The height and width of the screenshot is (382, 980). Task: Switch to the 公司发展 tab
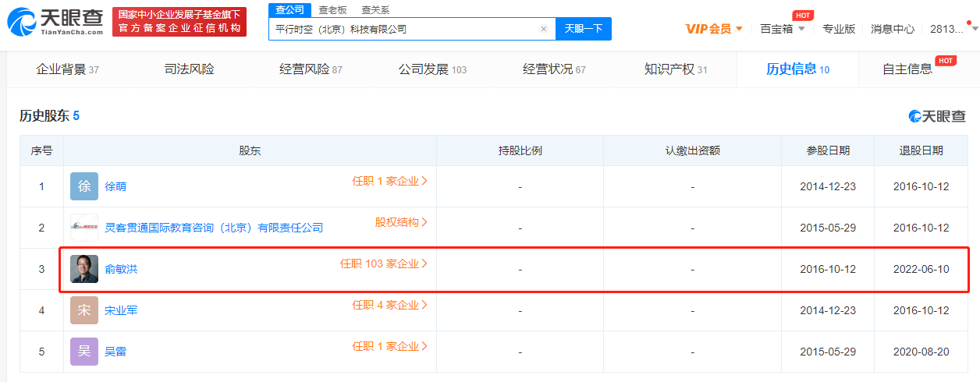432,69
